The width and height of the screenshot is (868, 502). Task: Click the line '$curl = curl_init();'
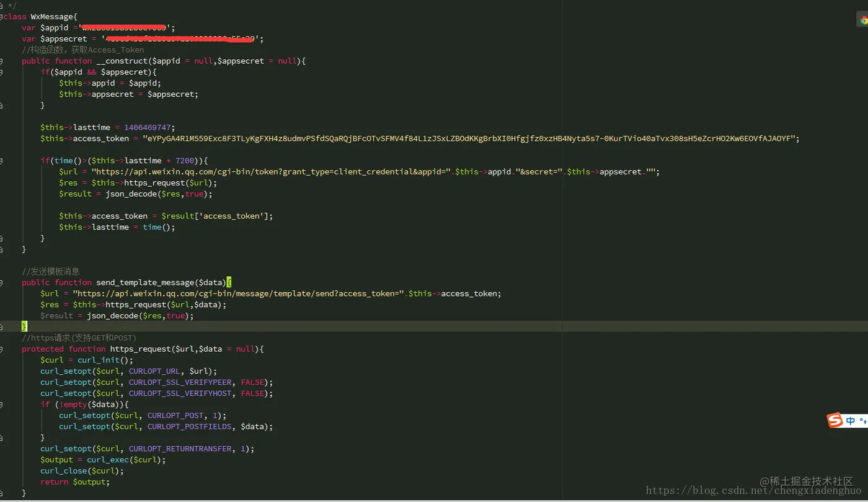(87, 360)
